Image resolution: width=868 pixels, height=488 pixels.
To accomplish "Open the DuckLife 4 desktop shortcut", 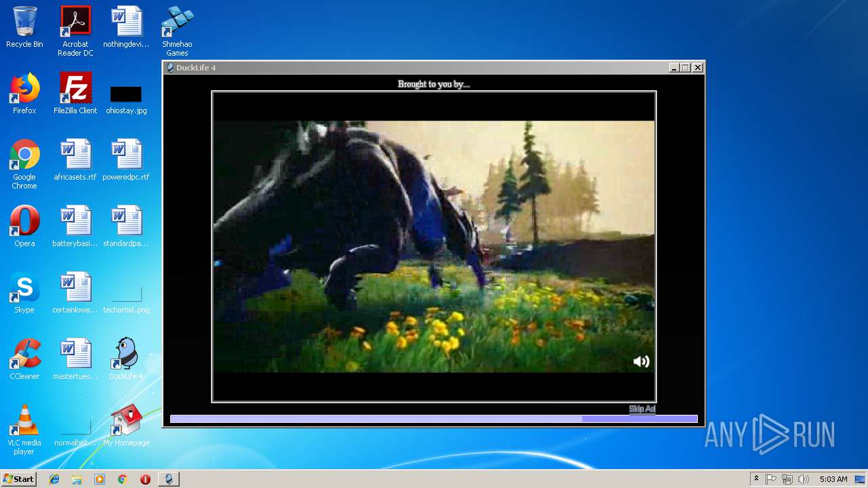I will pyautogui.click(x=126, y=359).
